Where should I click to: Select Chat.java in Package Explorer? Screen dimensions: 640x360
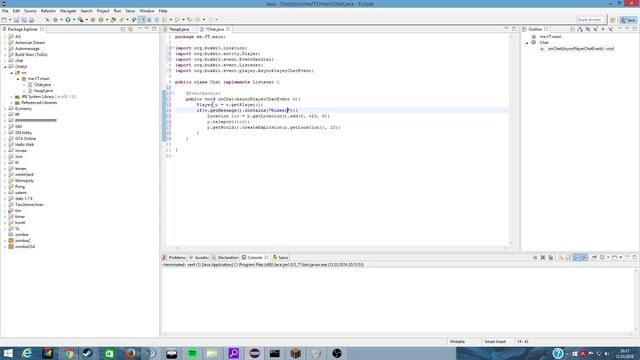[42, 84]
